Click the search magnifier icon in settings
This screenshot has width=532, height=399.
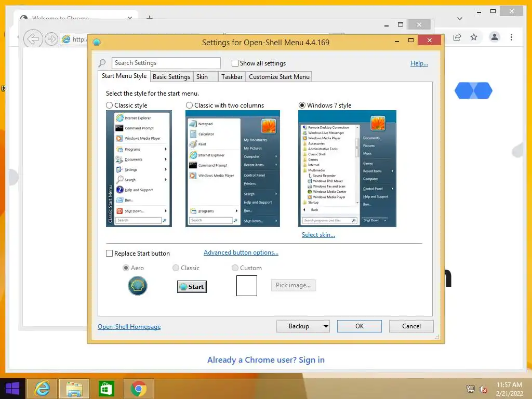102,63
